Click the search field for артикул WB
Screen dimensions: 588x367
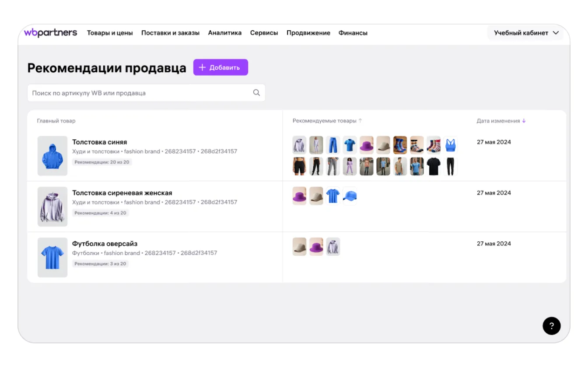click(x=131, y=92)
